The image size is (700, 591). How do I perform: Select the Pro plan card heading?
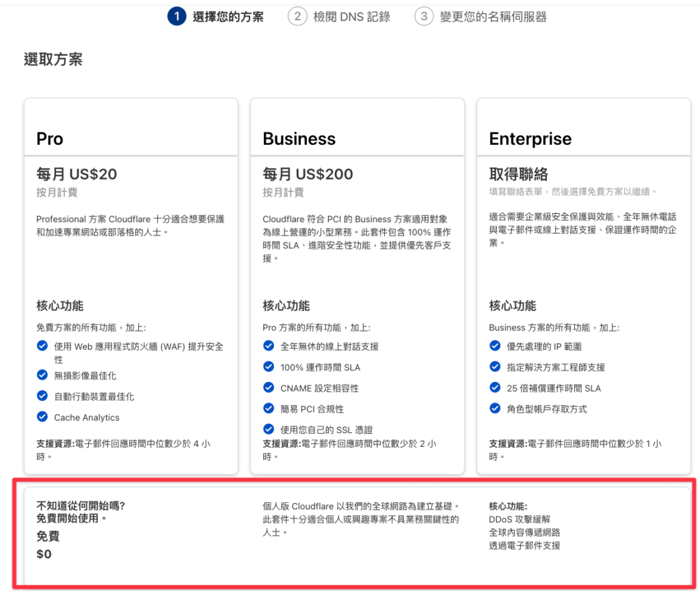[49, 139]
